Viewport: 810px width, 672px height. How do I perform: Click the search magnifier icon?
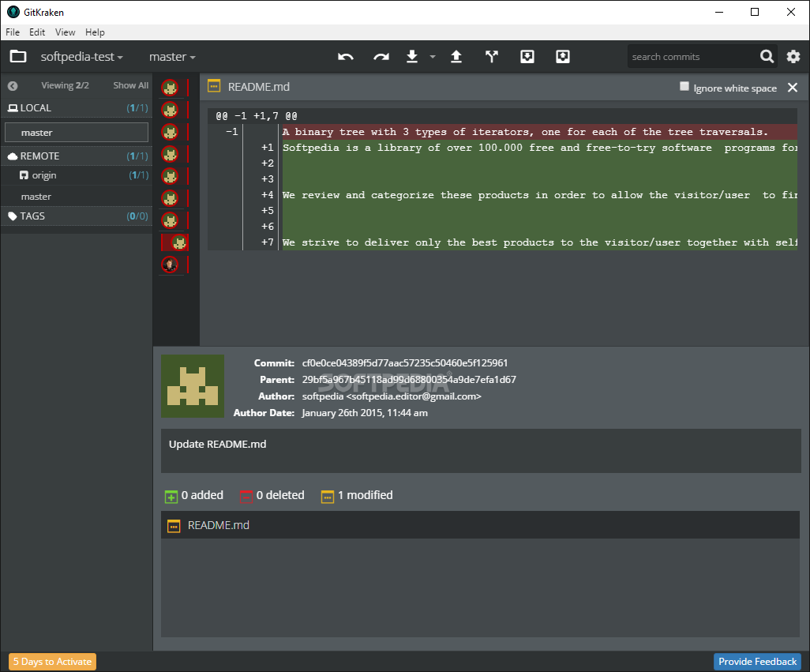(767, 56)
